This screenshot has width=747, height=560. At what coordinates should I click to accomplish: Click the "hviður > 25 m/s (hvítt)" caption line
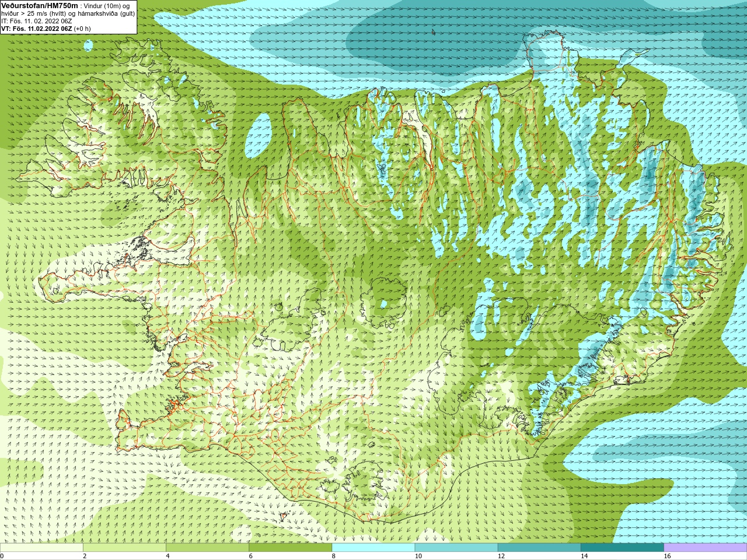(68, 13)
